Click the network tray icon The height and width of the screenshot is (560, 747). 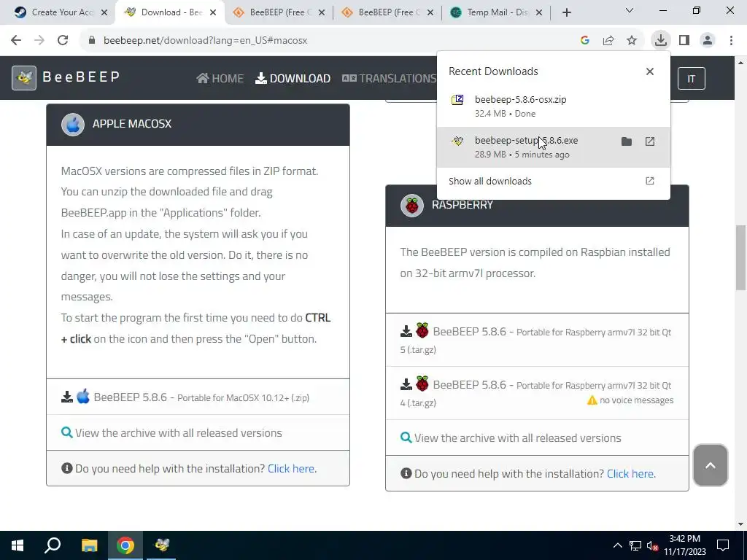tap(635, 545)
